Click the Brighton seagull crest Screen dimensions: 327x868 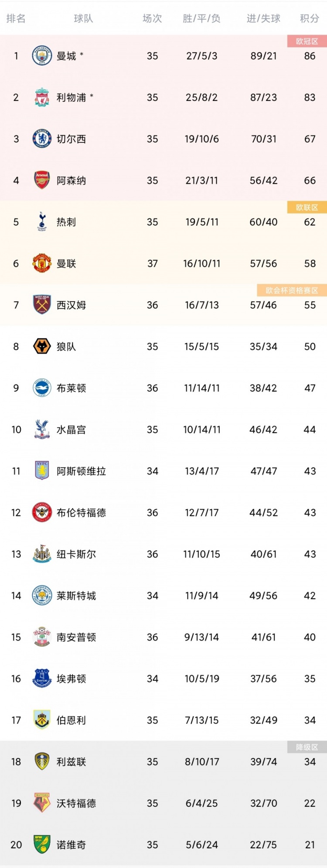pos(42,388)
